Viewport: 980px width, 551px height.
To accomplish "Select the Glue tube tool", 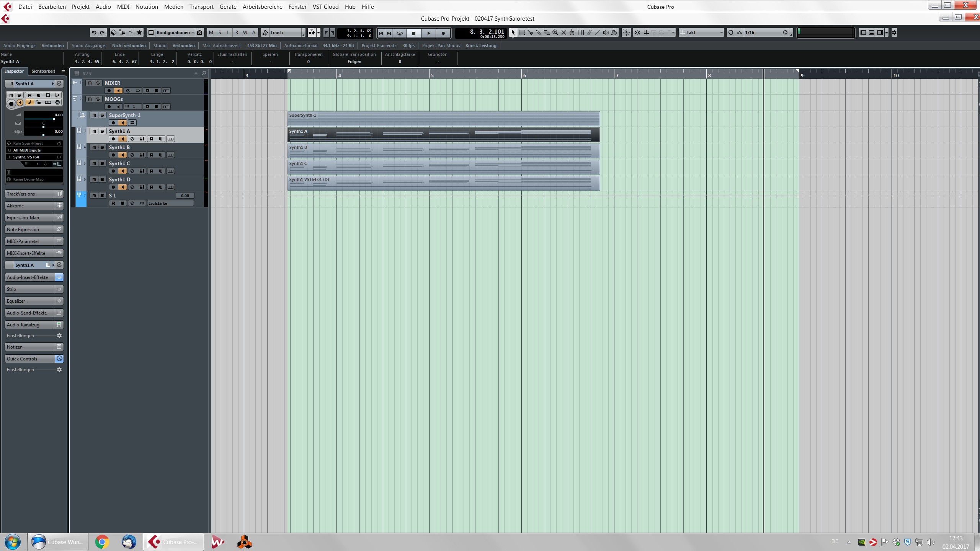I will (x=539, y=33).
